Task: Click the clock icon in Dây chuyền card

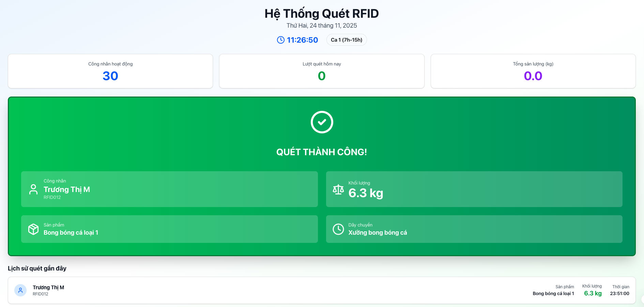Action: coord(338,229)
